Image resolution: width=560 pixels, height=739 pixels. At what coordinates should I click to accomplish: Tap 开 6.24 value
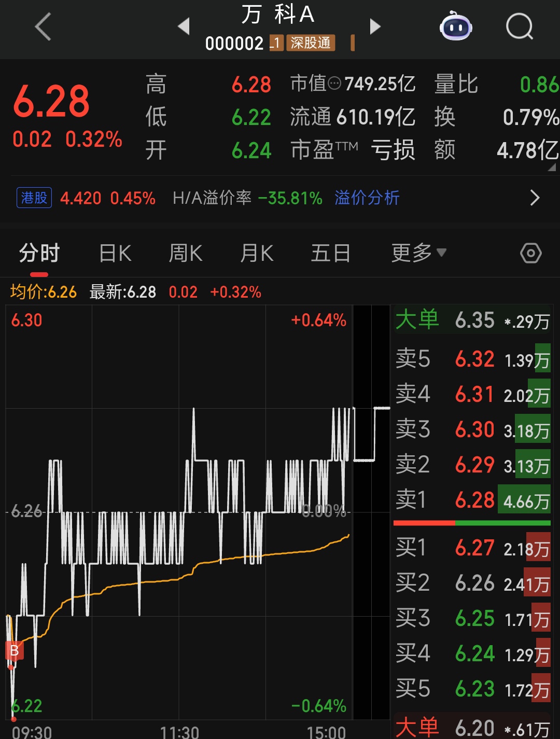coord(251,151)
